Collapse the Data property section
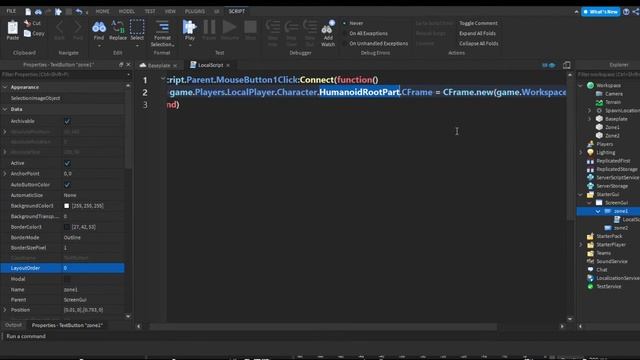Viewport: 640px width, 360px height. pos(5,109)
